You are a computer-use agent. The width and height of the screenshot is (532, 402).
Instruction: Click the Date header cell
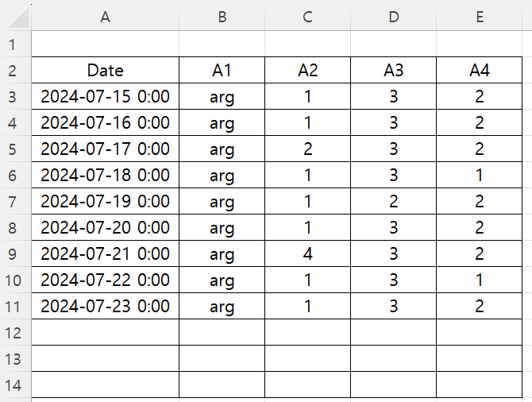[105, 70]
